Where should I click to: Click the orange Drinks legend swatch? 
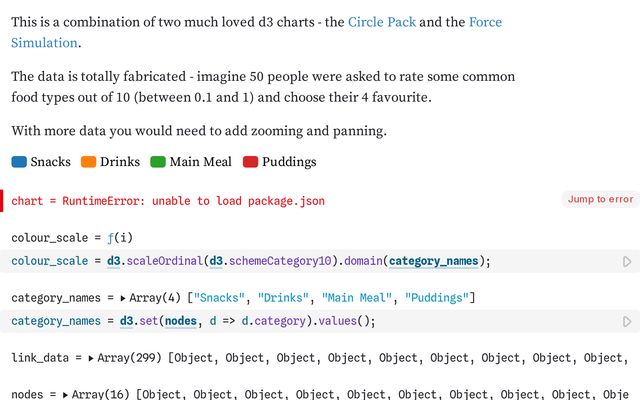88,162
